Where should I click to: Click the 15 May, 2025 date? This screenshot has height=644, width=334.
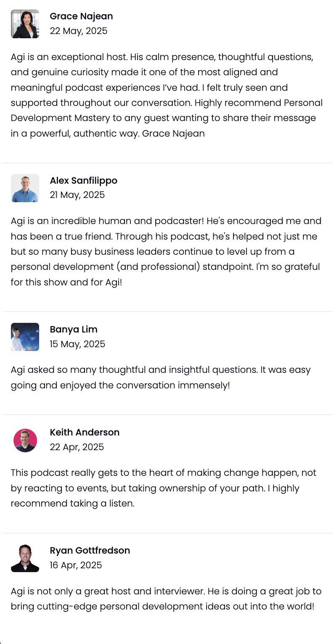[77, 344]
